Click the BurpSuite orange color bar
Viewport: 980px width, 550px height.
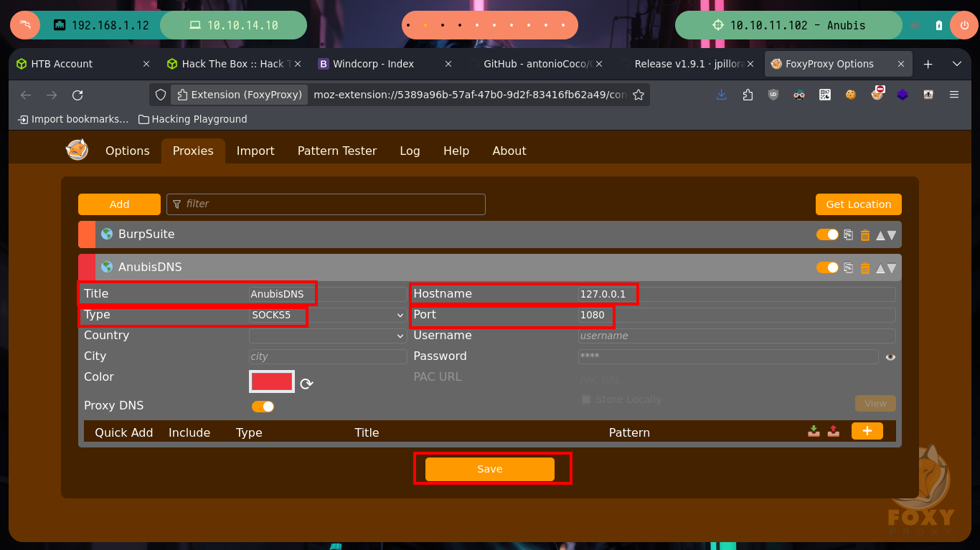coord(87,234)
